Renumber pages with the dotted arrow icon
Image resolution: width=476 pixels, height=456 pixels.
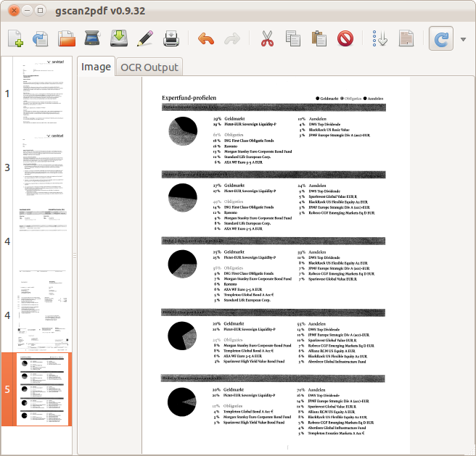(x=379, y=38)
